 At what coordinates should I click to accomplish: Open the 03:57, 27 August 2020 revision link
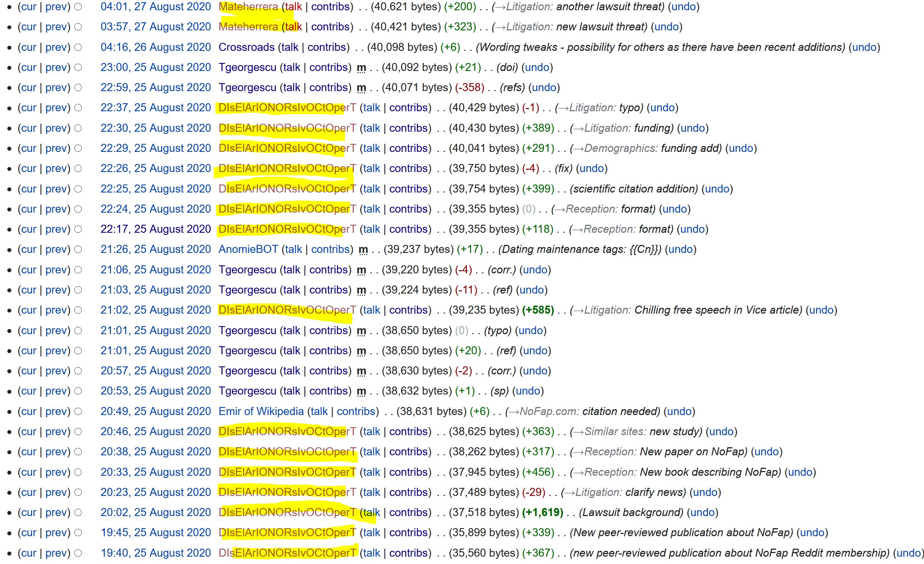pos(156,27)
